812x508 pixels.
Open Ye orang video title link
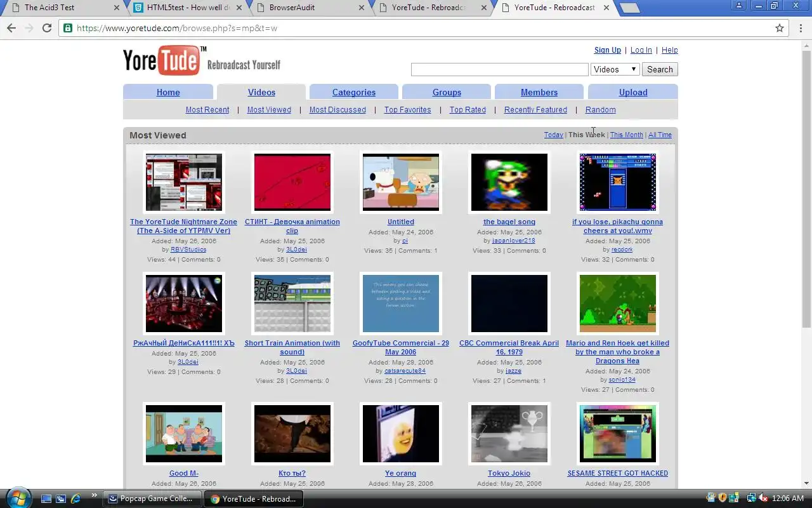(401, 473)
